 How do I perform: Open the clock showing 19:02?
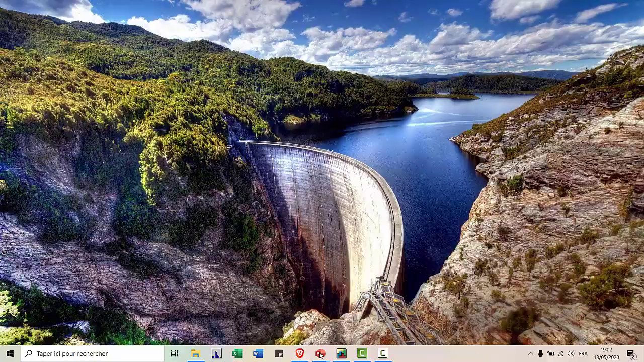pyautogui.click(x=606, y=353)
